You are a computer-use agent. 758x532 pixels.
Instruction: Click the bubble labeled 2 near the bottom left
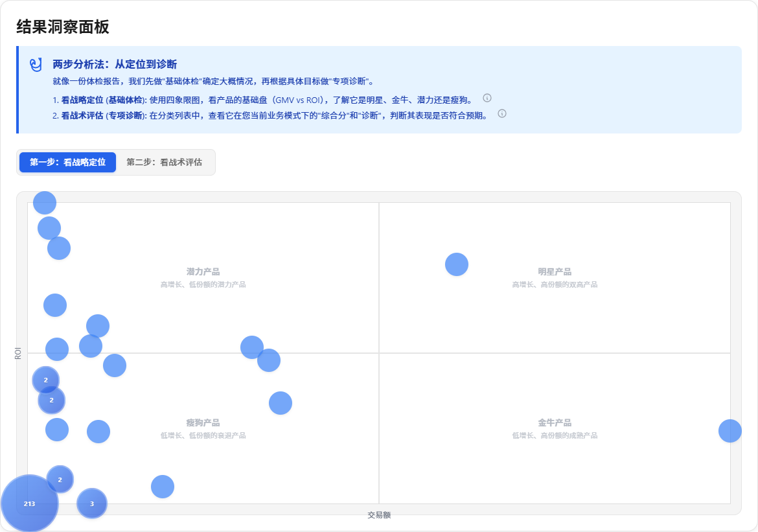[60, 480]
